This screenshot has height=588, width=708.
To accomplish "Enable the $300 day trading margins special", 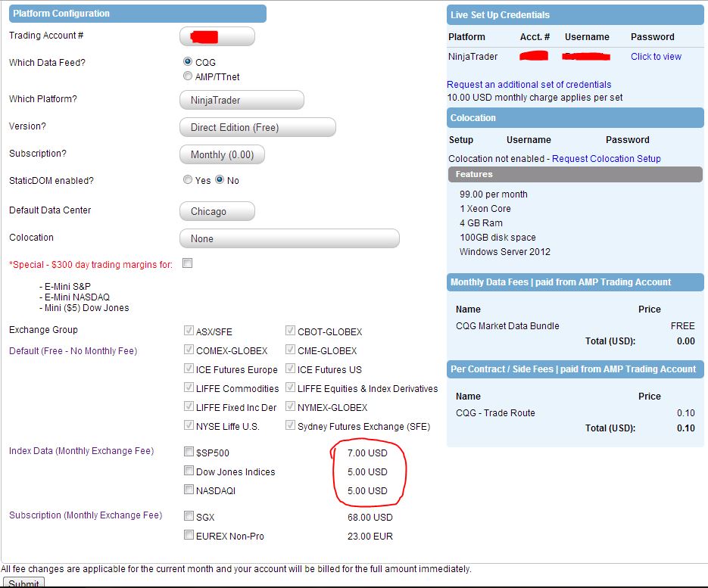I will (187, 263).
